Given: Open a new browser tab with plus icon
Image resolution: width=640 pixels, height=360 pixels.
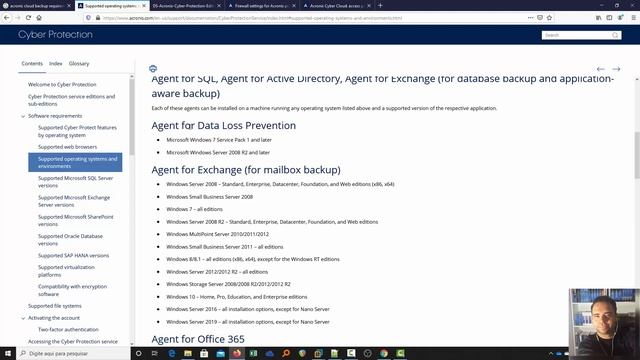Looking at the screenshot, I should pos(380,6).
